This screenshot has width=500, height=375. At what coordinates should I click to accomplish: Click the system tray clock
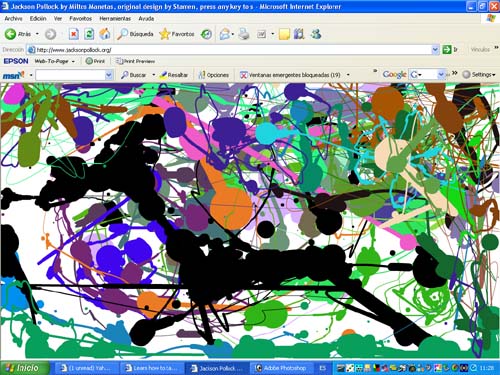point(487,368)
